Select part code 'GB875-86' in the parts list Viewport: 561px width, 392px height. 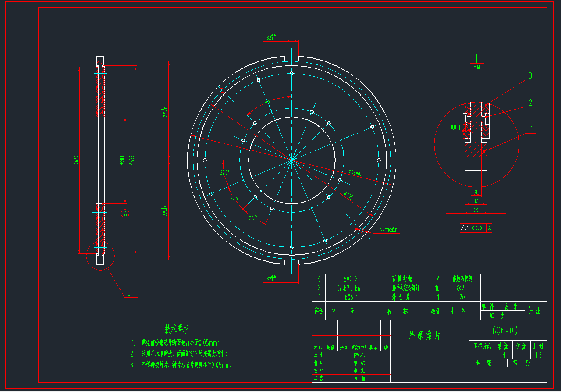pos(349,288)
